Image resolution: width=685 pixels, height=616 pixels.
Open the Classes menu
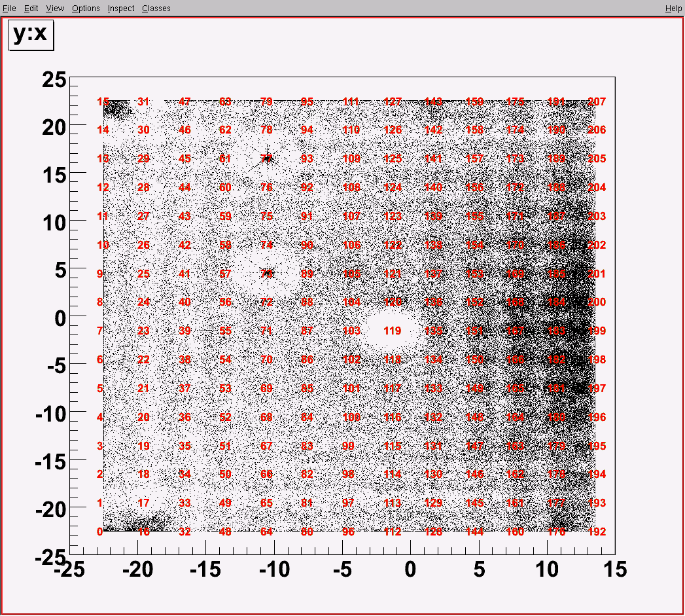[x=156, y=9]
